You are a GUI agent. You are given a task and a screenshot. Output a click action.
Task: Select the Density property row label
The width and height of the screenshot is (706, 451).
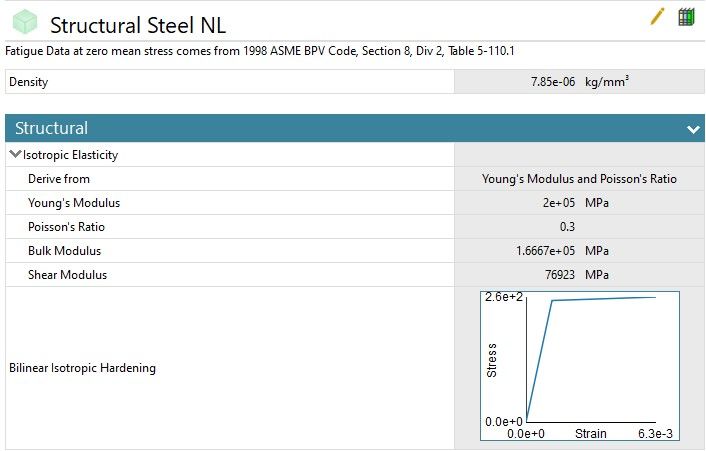tap(28, 82)
